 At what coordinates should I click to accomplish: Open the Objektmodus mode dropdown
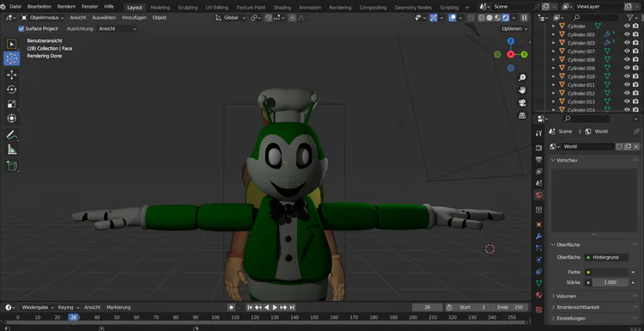42,18
